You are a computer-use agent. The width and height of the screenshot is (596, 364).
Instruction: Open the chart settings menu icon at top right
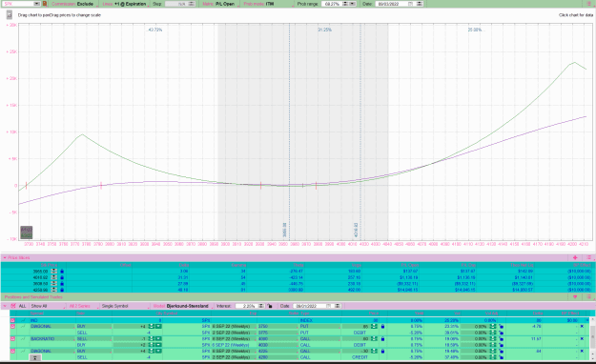[x=589, y=4]
